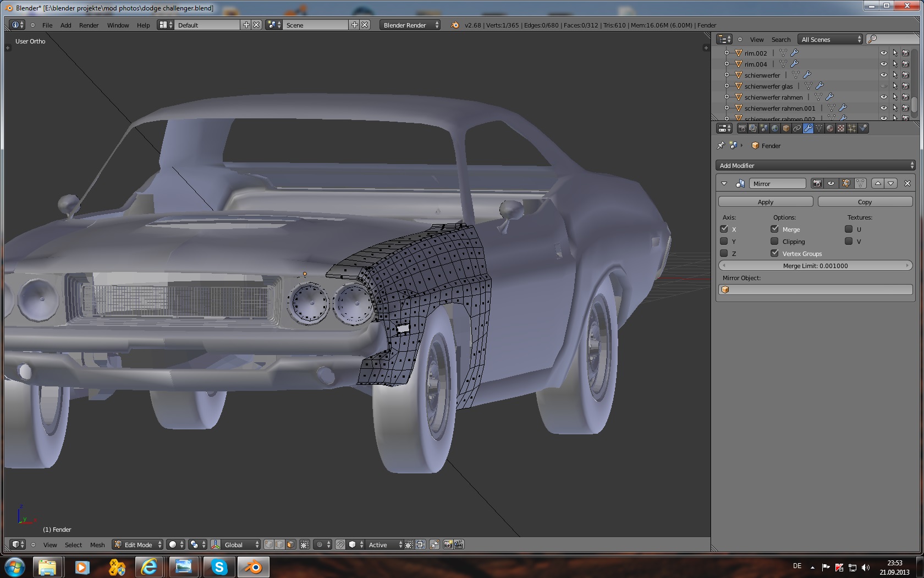
Task: Open the Texture checkerboard tab
Action: point(841,128)
